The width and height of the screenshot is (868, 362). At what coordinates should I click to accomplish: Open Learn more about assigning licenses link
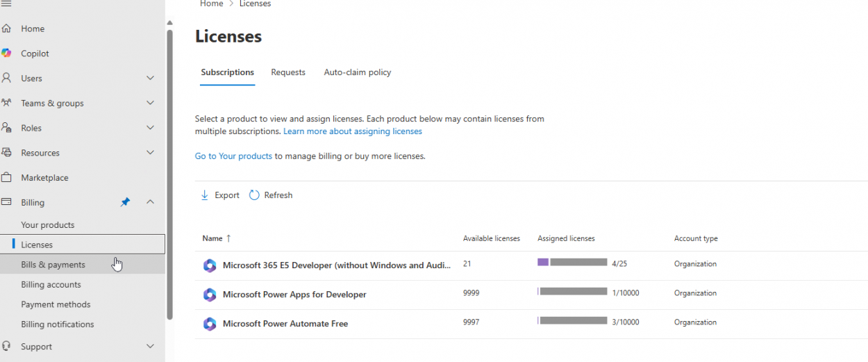[x=353, y=131]
